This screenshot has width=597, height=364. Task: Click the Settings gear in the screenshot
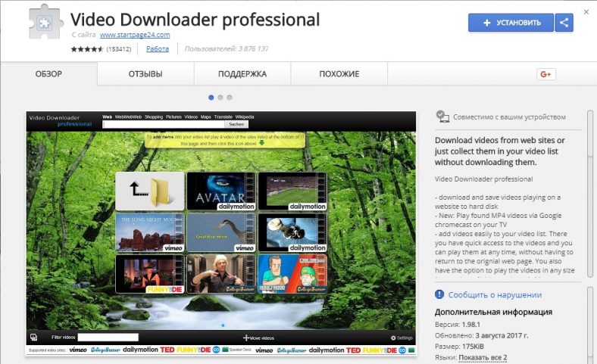point(393,338)
